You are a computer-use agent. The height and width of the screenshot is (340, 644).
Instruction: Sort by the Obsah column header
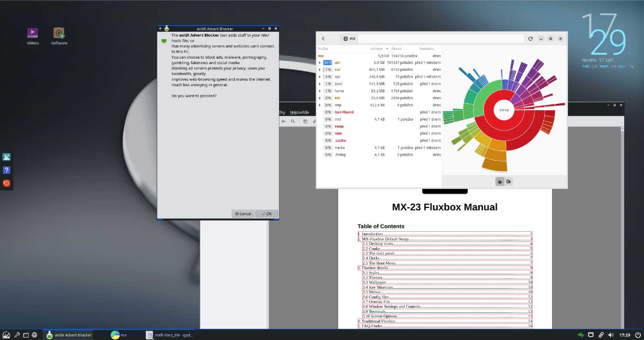[396, 49]
